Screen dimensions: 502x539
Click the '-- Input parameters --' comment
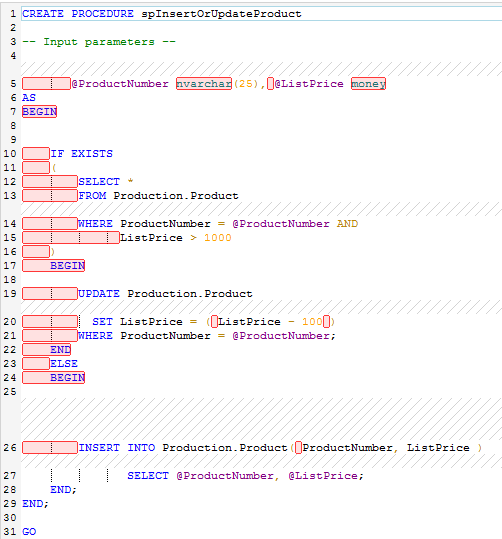point(99,42)
